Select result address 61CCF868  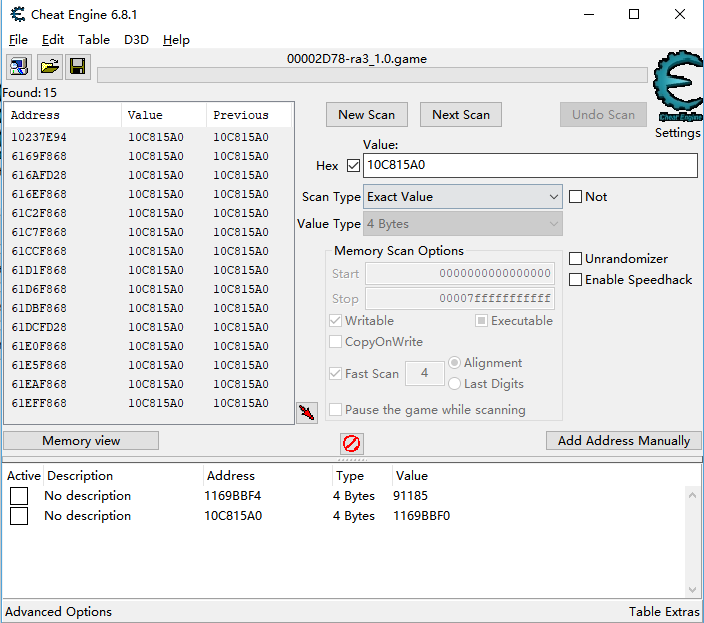click(39, 251)
